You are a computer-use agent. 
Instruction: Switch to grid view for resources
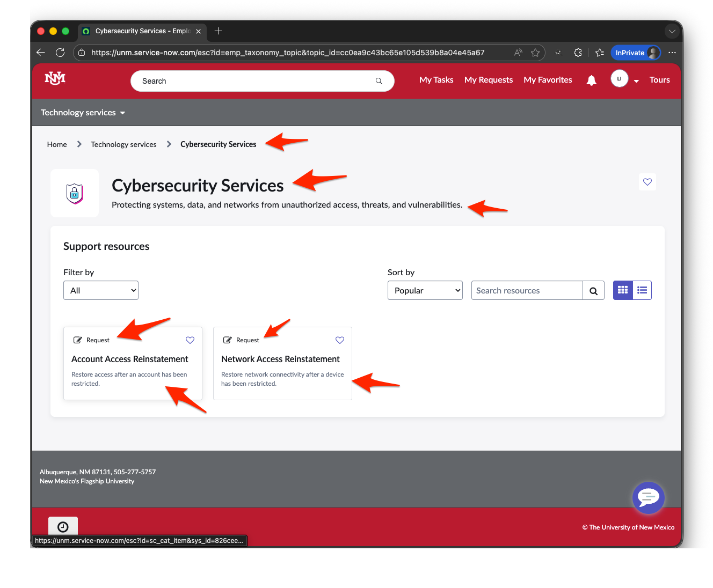(x=622, y=290)
